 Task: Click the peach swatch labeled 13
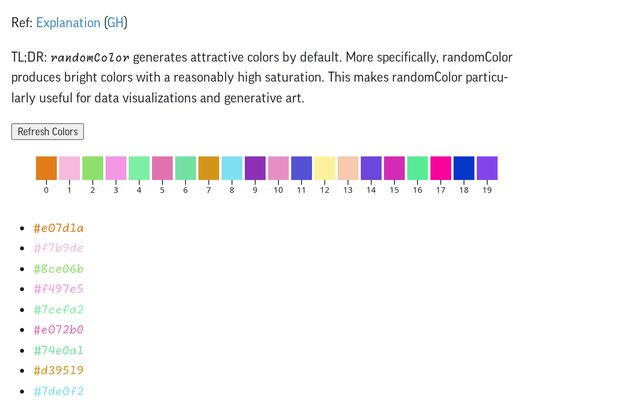[348, 168]
